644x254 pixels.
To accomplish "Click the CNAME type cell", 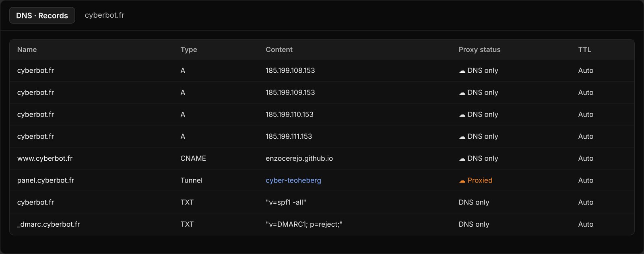I will click(193, 158).
